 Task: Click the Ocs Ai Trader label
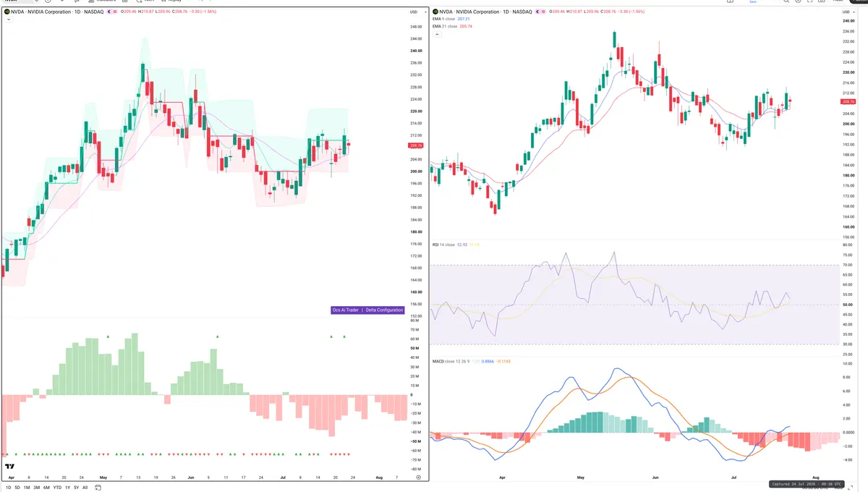click(x=345, y=310)
